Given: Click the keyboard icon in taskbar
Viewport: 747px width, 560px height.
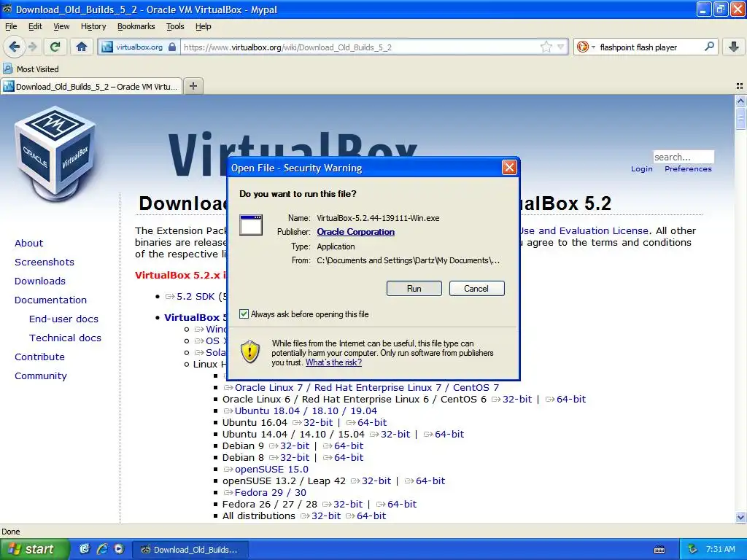Looking at the screenshot, I should (x=659, y=550).
